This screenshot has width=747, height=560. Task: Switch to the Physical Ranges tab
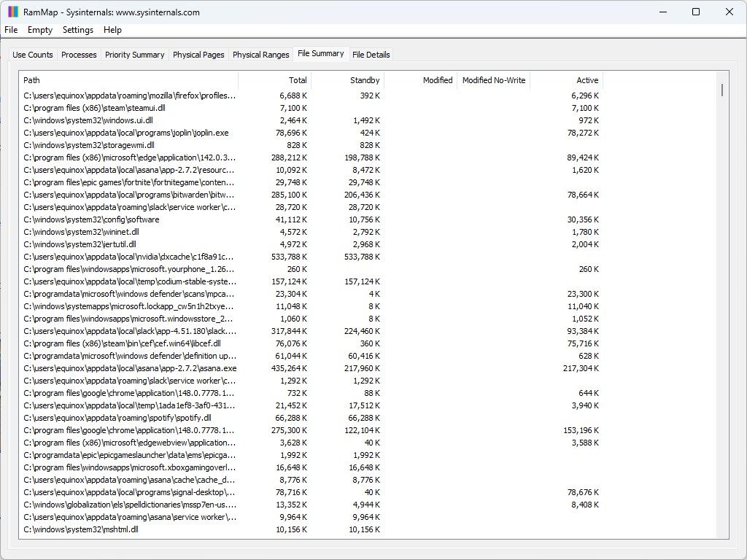tap(260, 55)
